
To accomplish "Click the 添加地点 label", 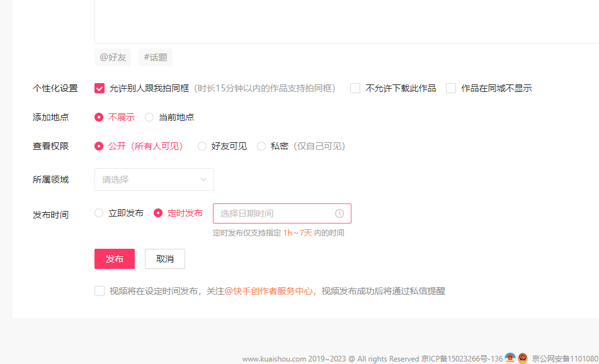I will pyautogui.click(x=50, y=117).
